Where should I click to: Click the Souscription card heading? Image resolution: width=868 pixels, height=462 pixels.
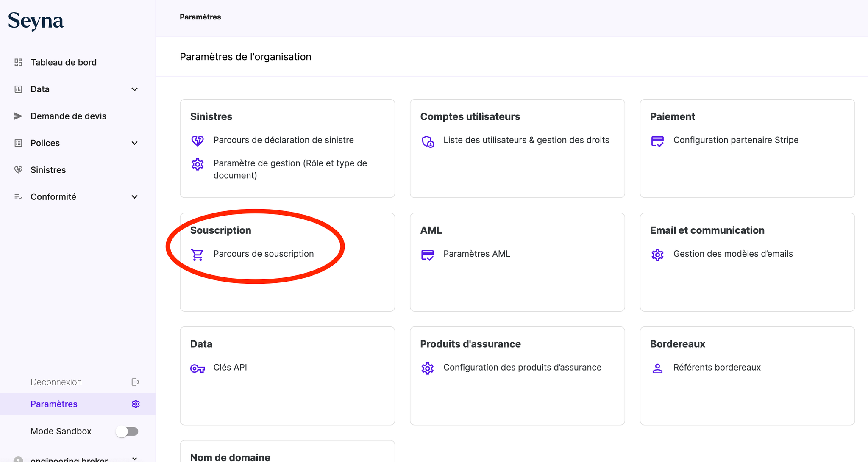(221, 230)
